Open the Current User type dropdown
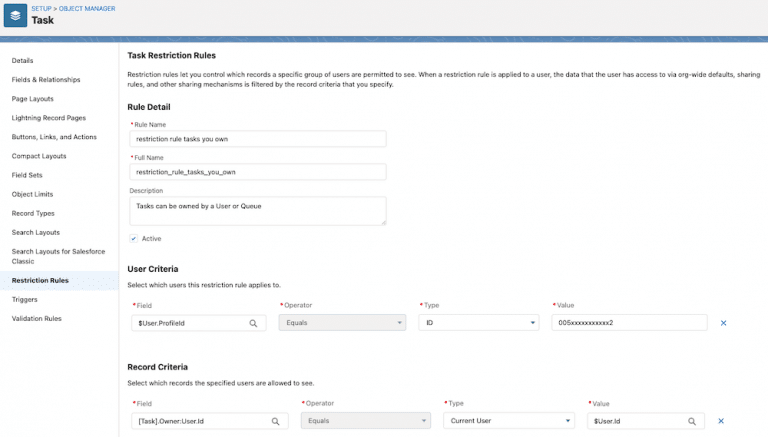 pyautogui.click(x=509, y=421)
